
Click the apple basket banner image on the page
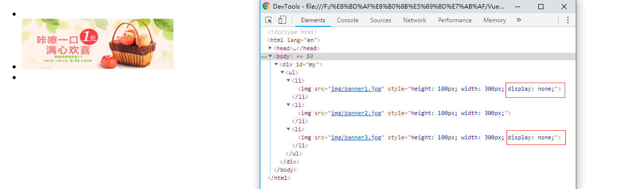[x=98, y=44]
